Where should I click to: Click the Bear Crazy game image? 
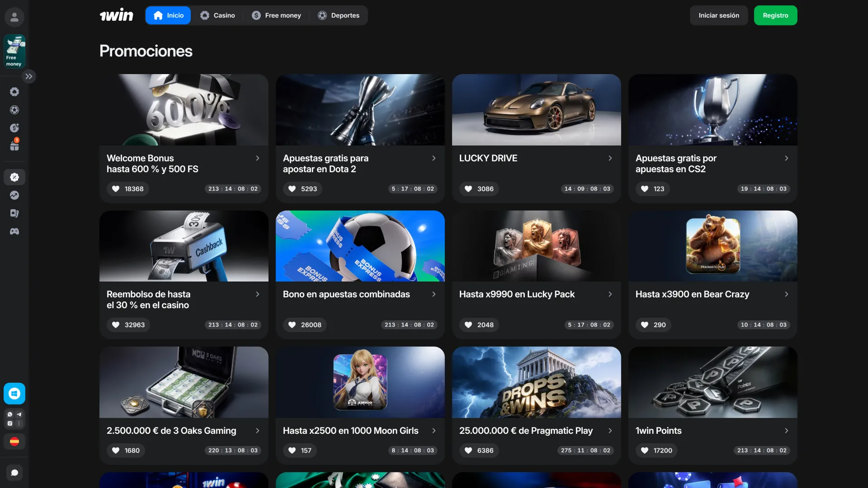[713, 246]
